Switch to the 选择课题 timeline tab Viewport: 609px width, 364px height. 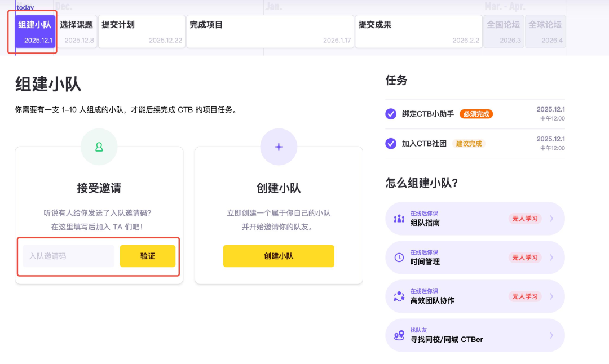78,31
